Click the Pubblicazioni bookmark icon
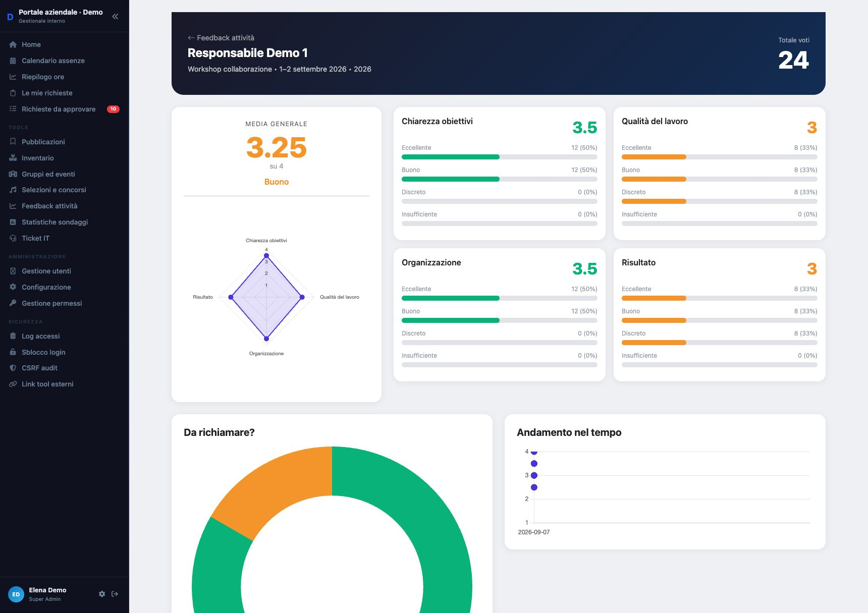The width and height of the screenshot is (868, 613). [x=13, y=142]
